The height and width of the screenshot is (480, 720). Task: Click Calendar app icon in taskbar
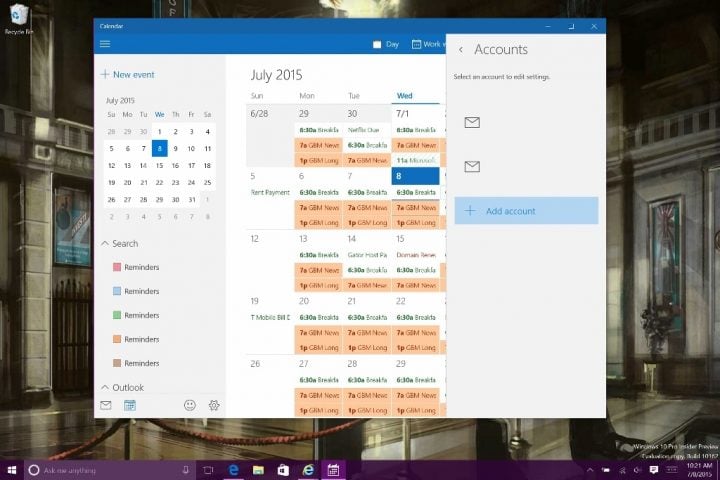pyautogui.click(x=333, y=470)
